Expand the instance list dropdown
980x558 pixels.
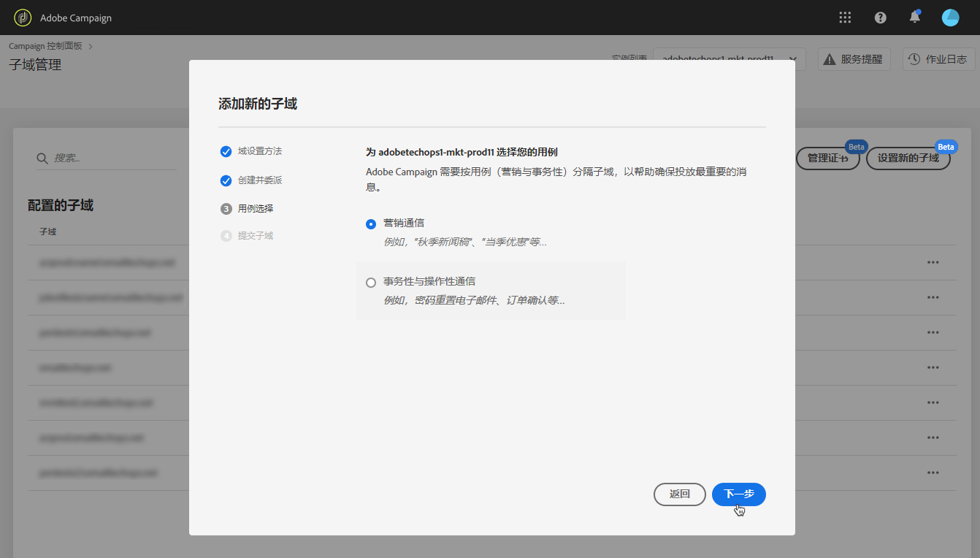pyautogui.click(x=730, y=59)
